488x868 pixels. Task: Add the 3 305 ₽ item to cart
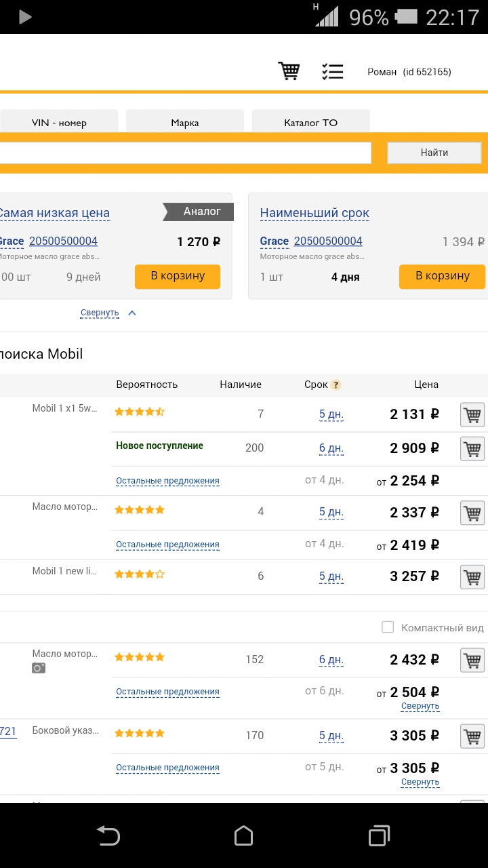(x=472, y=736)
